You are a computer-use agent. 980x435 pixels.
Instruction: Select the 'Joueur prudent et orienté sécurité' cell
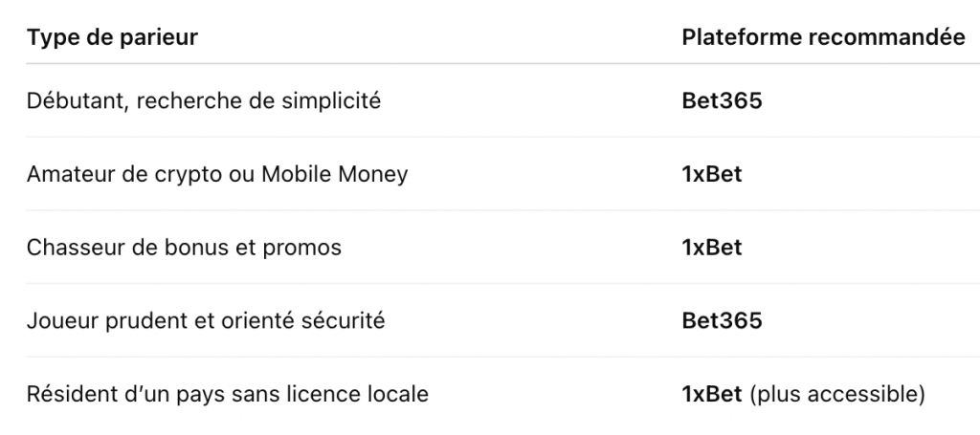206,321
